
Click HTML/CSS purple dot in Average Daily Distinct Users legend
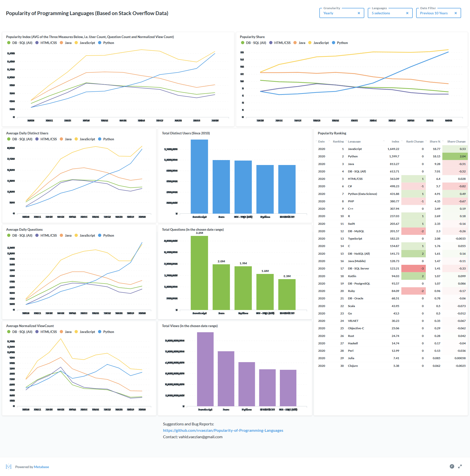[37, 139]
